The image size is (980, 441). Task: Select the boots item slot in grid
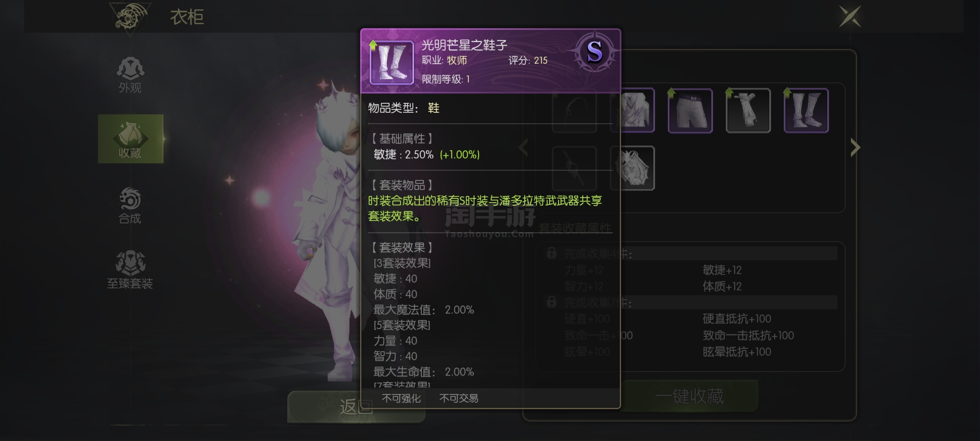[x=806, y=111]
